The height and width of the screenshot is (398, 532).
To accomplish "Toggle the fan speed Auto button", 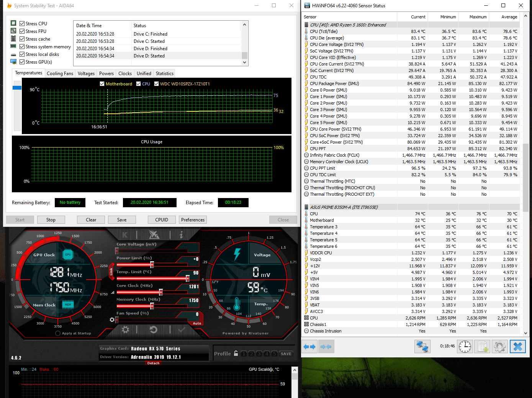I will click(197, 323).
